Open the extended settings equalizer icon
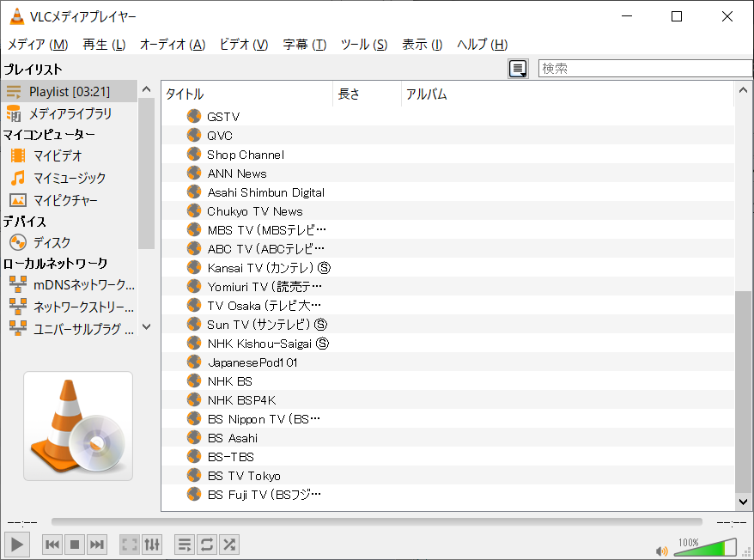This screenshot has height=560, width=754. [152, 545]
